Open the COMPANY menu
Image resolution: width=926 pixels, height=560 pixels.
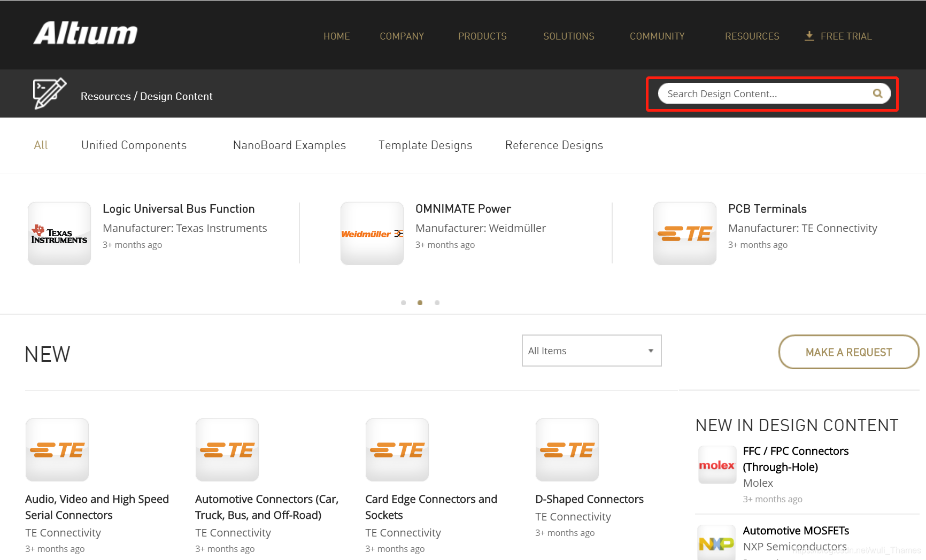pos(402,36)
